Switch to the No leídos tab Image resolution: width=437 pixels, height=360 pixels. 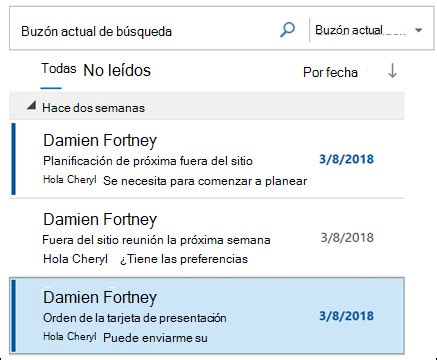(x=117, y=70)
